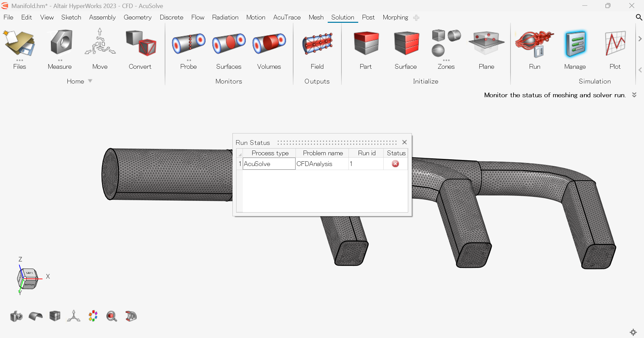Expand the Home group dropdown arrow
Viewport: 644px width, 338px height.
click(90, 81)
